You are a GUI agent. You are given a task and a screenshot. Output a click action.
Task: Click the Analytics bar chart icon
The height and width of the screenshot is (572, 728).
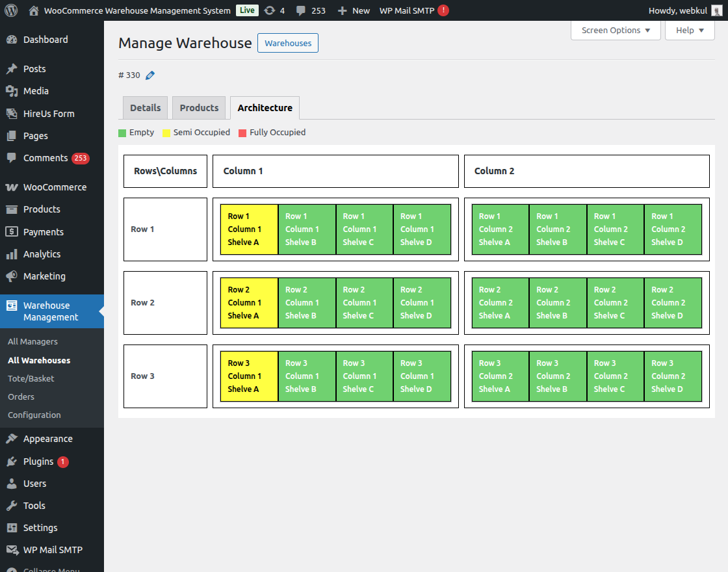12,254
